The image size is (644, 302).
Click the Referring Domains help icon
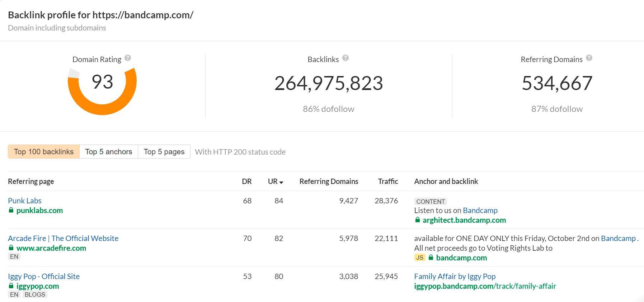click(589, 58)
